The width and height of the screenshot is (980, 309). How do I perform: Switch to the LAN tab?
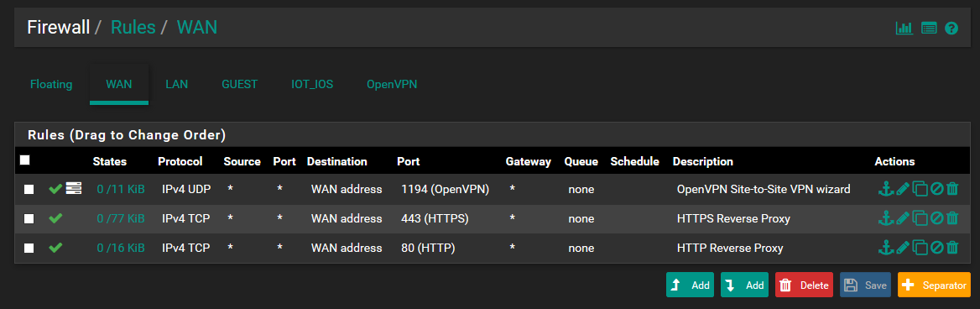click(x=177, y=84)
